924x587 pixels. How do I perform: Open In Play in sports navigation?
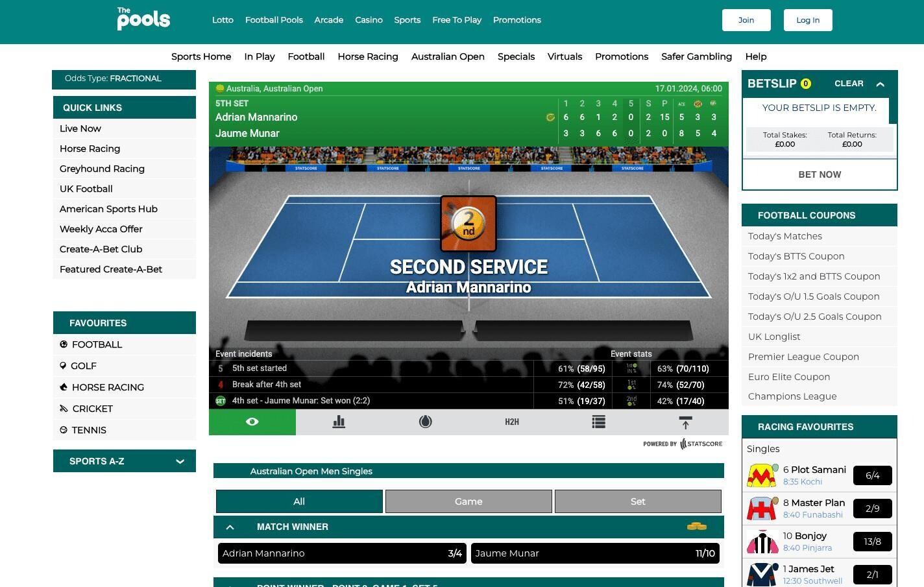[x=260, y=56]
